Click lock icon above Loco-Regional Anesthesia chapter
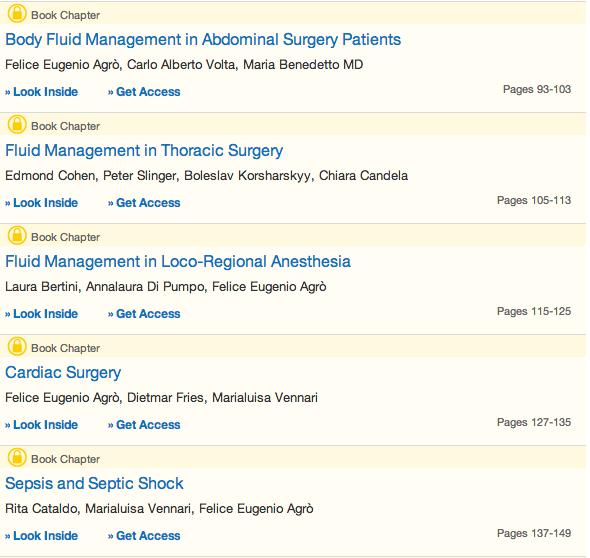 point(17,236)
